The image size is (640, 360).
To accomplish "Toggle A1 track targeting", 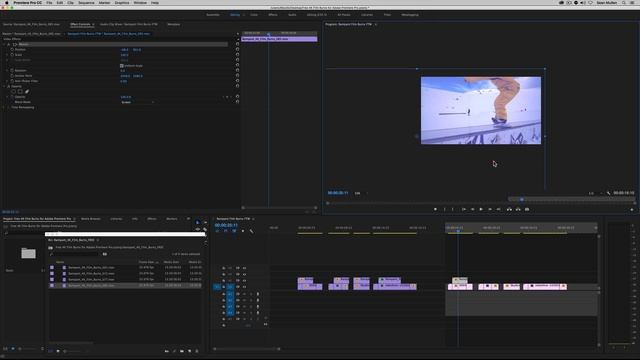I will pyautogui.click(x=230, y=294).
